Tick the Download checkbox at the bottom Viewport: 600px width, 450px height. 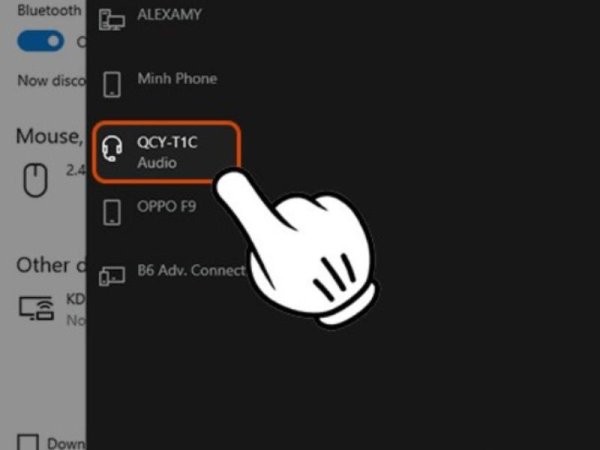point(28,442)
